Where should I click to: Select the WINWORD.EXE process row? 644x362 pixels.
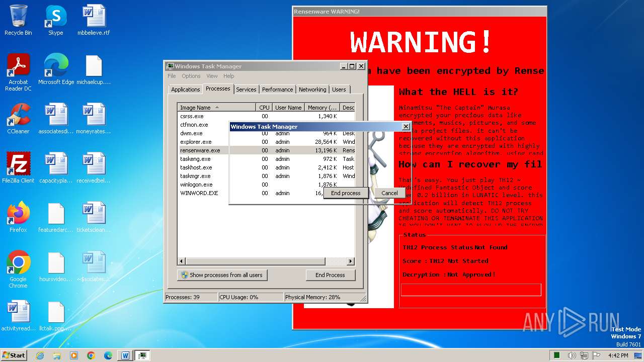pos(267,193)
